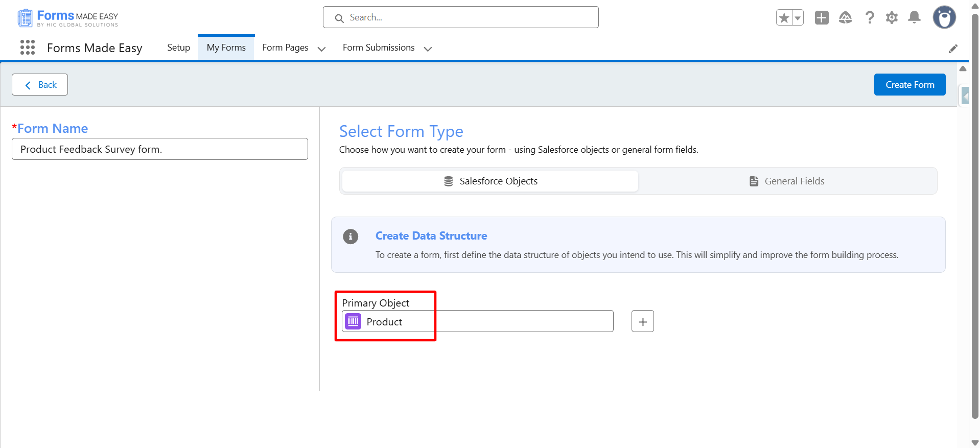Open the My Forms tab

point(226,48)
